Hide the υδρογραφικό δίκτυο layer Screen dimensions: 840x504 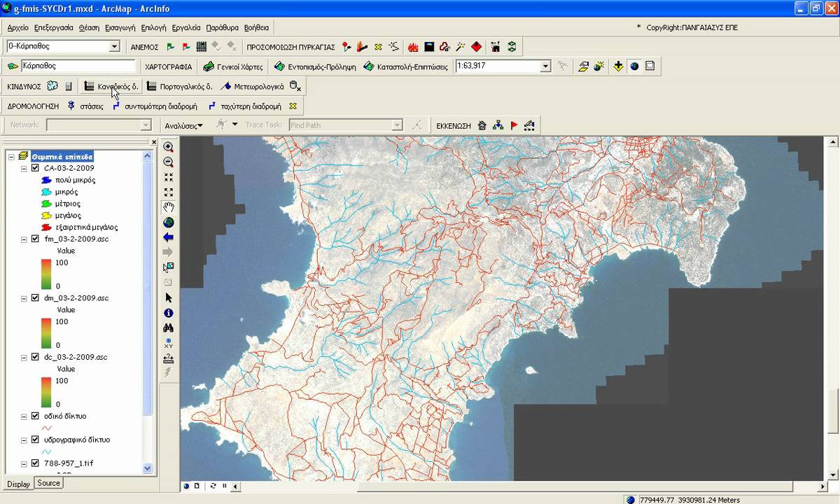(35, 440)
